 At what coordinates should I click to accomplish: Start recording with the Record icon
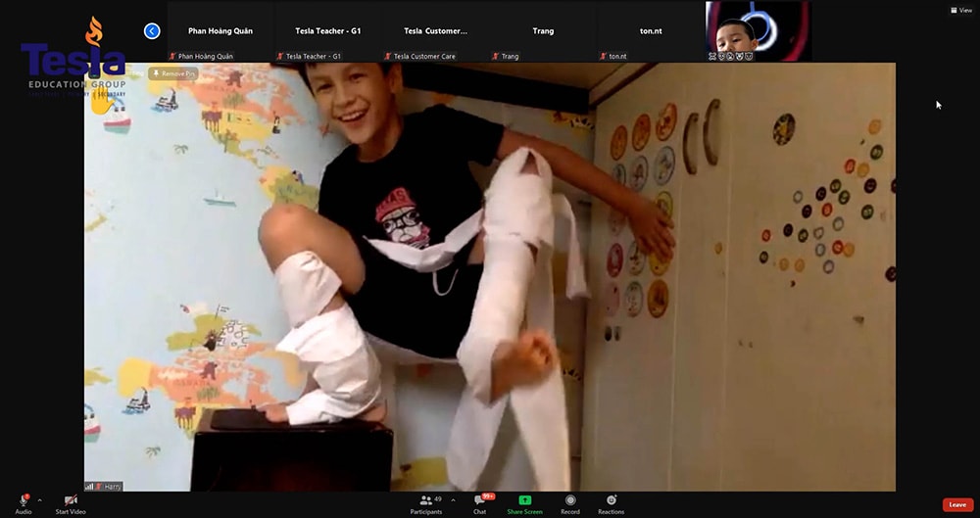[570, 500]
